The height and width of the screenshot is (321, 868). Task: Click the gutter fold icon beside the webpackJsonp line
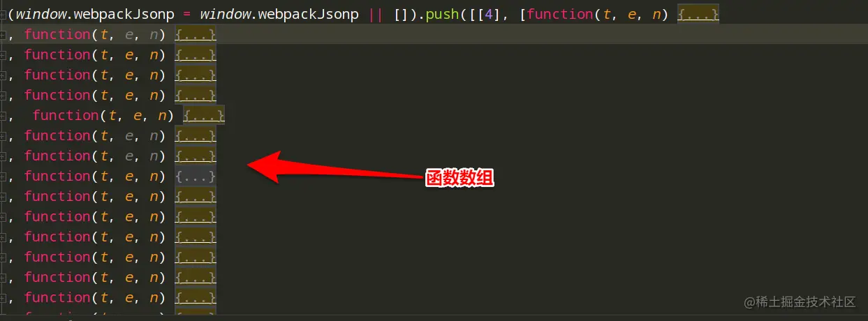click(3, 15)
